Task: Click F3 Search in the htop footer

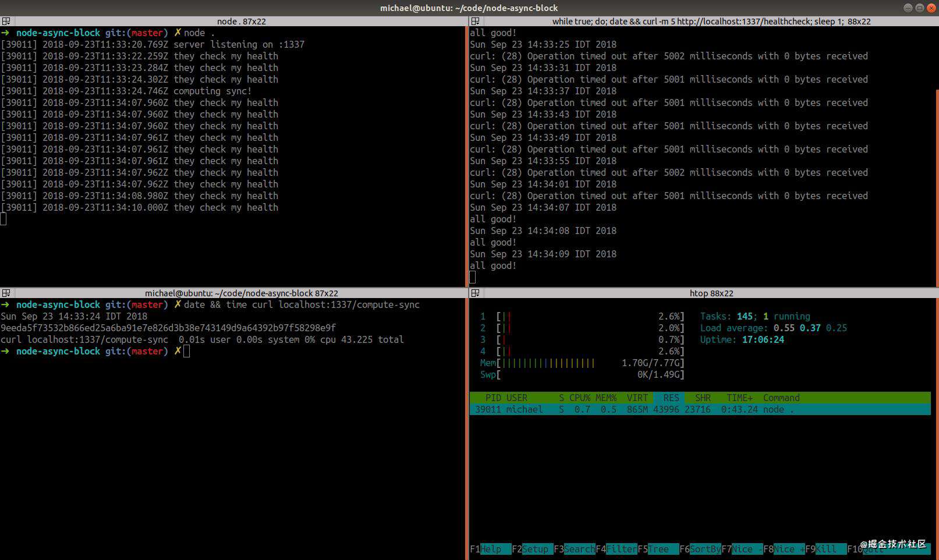Action: point(574,549)
